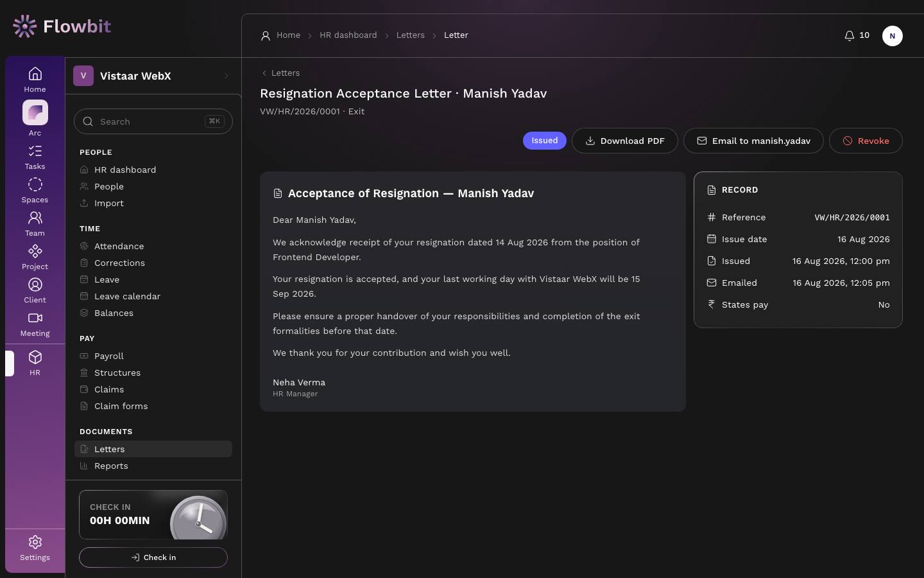
Task: Click Home in the breadcrumb
Action: point(288,35)
